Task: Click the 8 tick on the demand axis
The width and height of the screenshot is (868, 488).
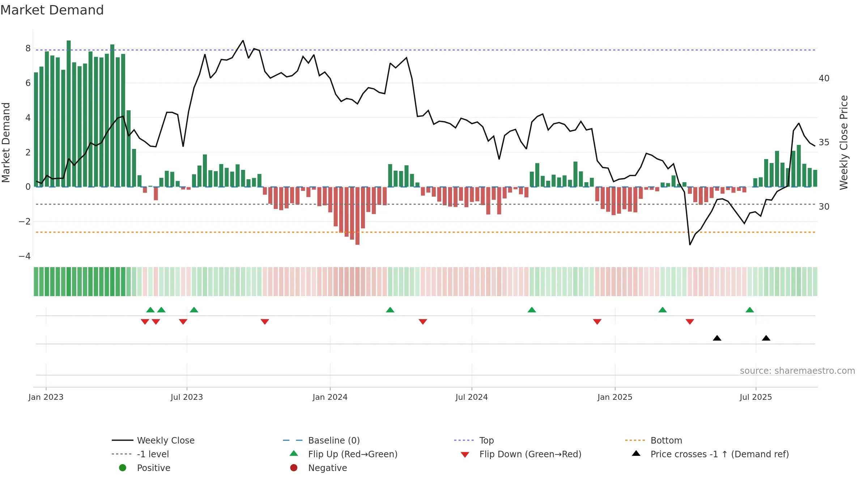Action: click(x=28, y=48)
